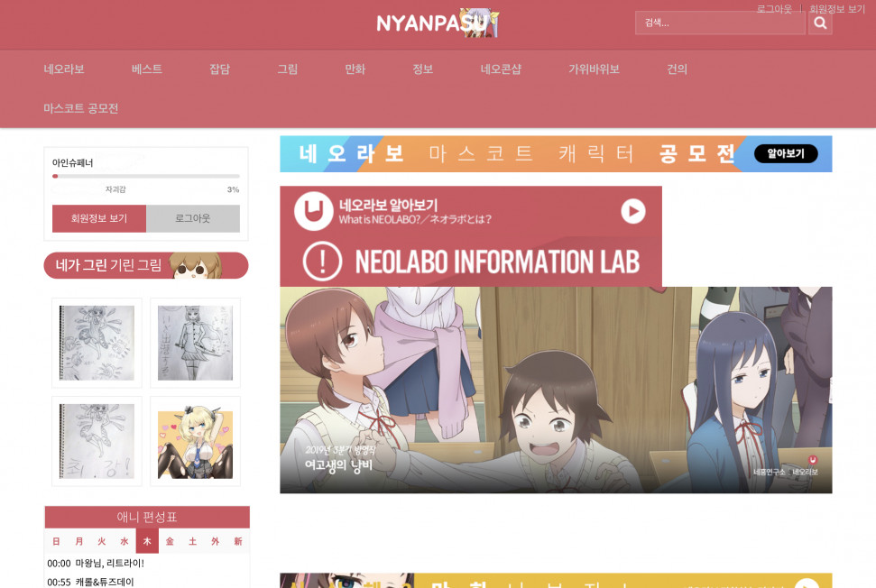Open the 그림 menu item
876x588 pixels.
click(288, 69)
